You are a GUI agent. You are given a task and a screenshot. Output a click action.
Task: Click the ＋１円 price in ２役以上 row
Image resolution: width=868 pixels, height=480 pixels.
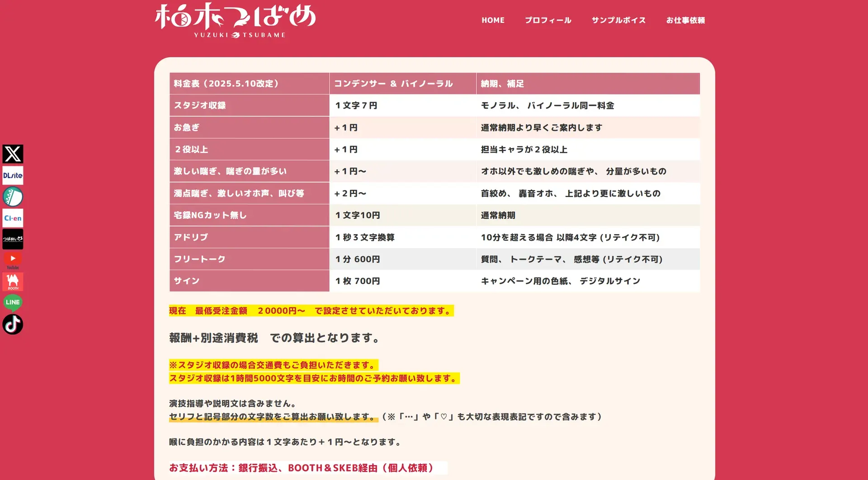[403, 149]
